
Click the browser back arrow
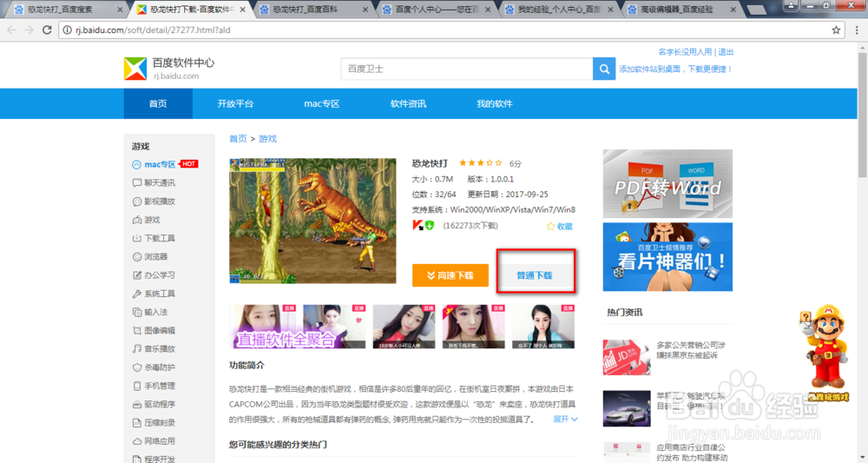tap(11, 30)
